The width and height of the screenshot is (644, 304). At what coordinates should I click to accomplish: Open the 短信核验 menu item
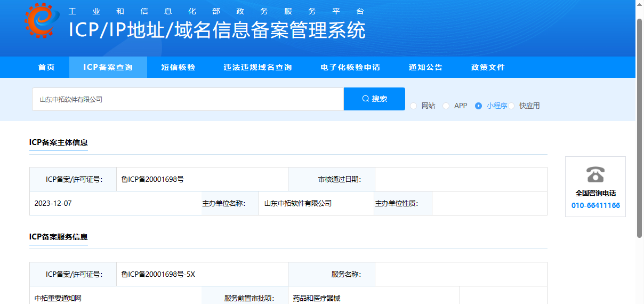point(179,67)
